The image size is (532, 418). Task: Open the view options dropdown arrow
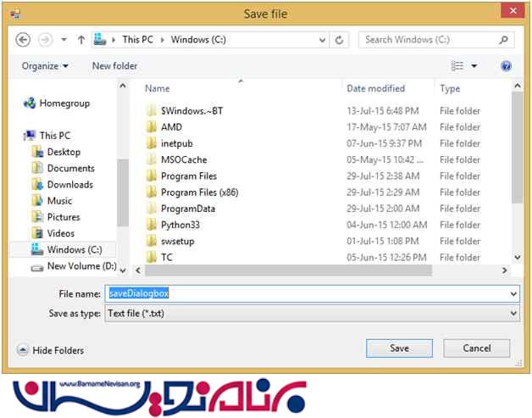474,66
